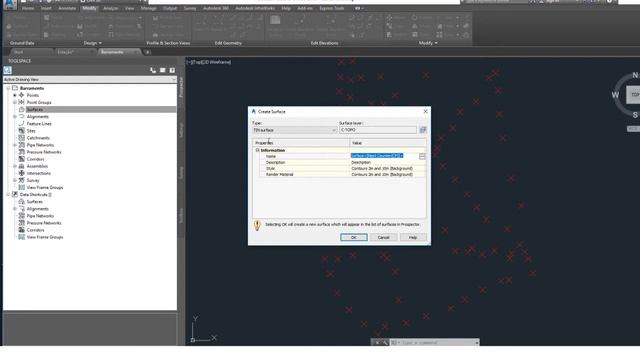Click Help in Create Surface dialog

(413, 237)
